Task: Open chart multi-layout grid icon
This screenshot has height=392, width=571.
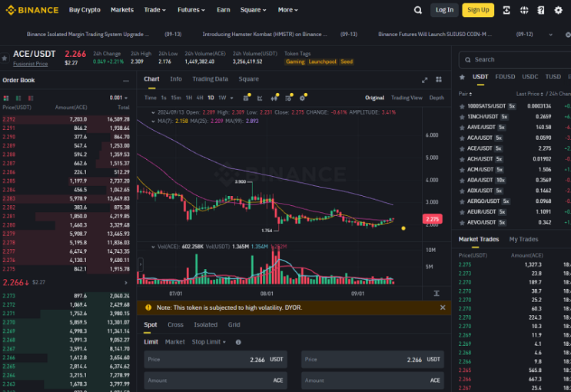Action: pyautogui.click(x=439, y=79)
